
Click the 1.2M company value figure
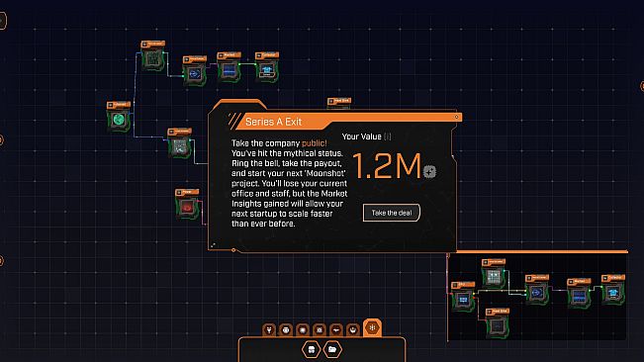click(x=387, y=166)
